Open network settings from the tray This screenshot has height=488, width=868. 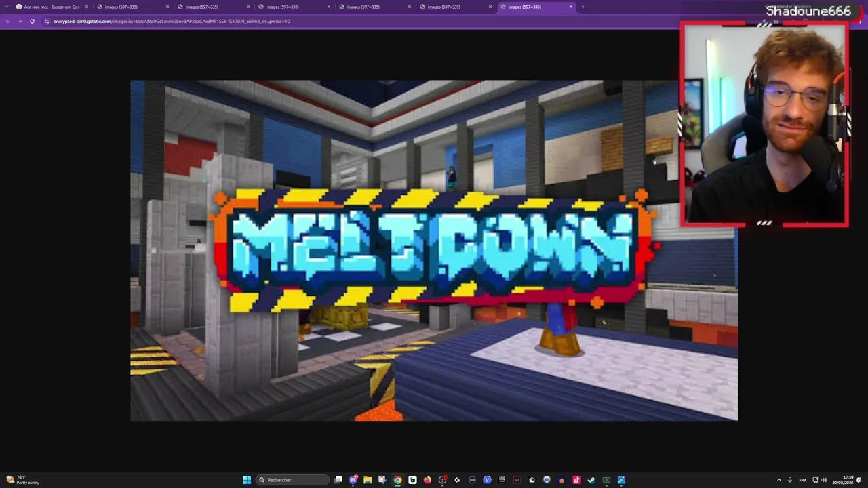coord(815,480)
